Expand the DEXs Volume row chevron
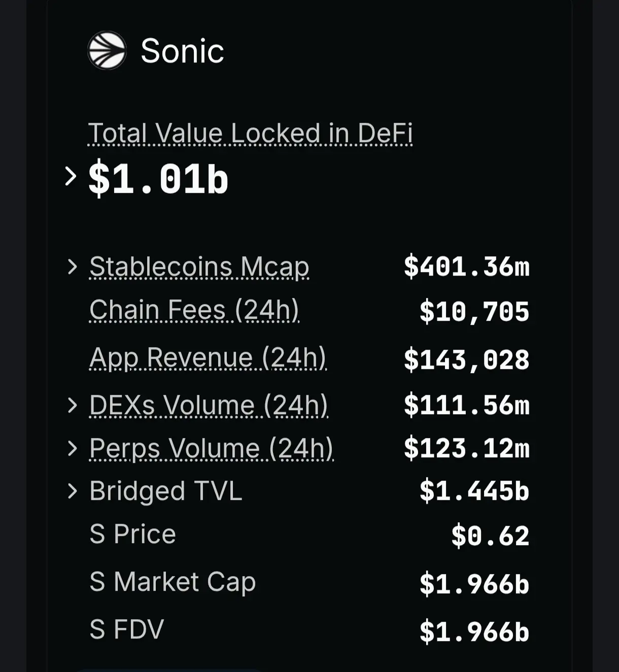Image resolution: width=619 pixels, height=672 pixels. click(73, 405)
